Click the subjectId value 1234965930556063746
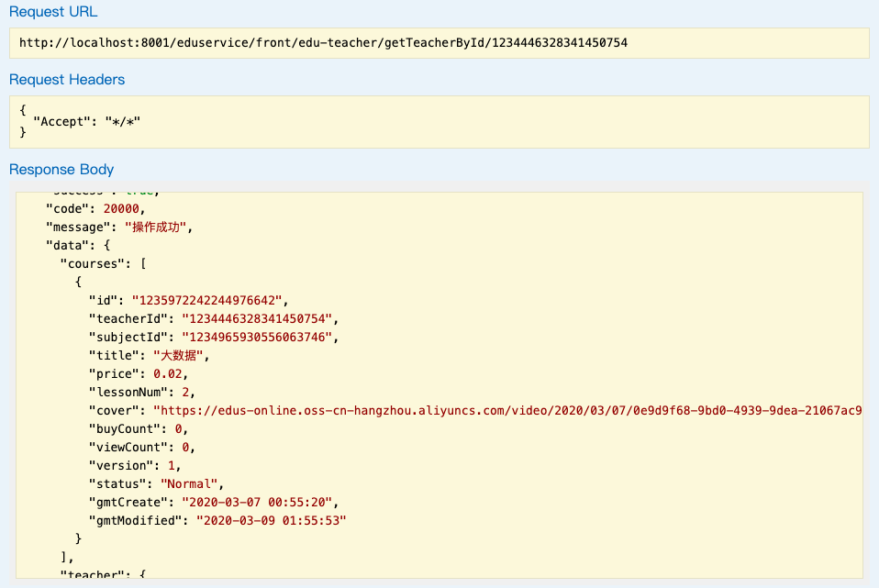879x588 pixels. tap(260, 338)
